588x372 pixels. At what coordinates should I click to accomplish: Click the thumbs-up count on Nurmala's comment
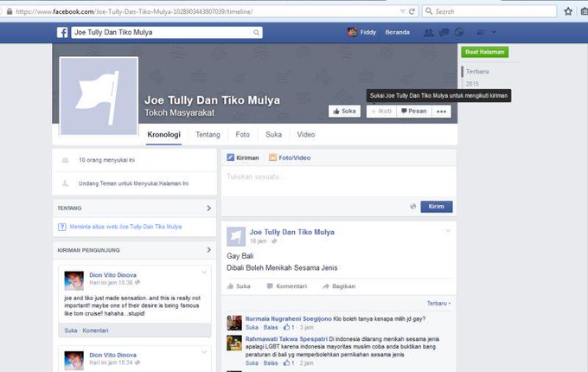(x=289, y=327)
